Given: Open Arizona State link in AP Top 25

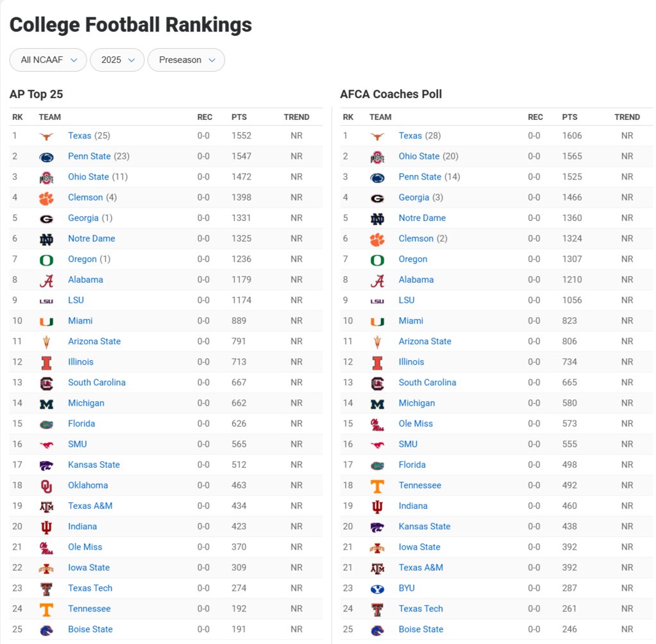Looking at the screenshot, I should point(94,342).
